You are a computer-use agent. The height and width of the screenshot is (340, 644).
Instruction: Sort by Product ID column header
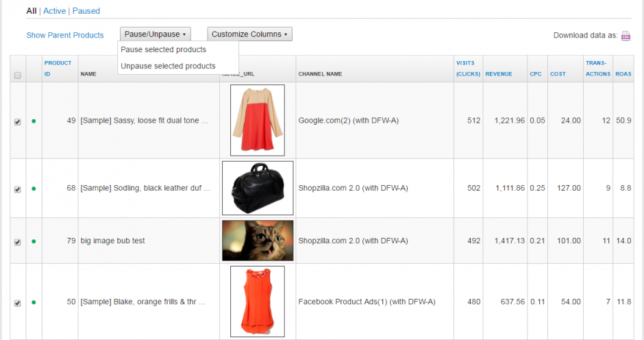58,69
